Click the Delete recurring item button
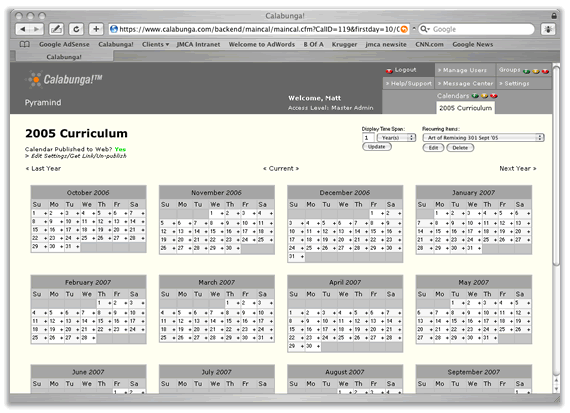The height and width of the screenshot is (413, 570). point(460,148)
